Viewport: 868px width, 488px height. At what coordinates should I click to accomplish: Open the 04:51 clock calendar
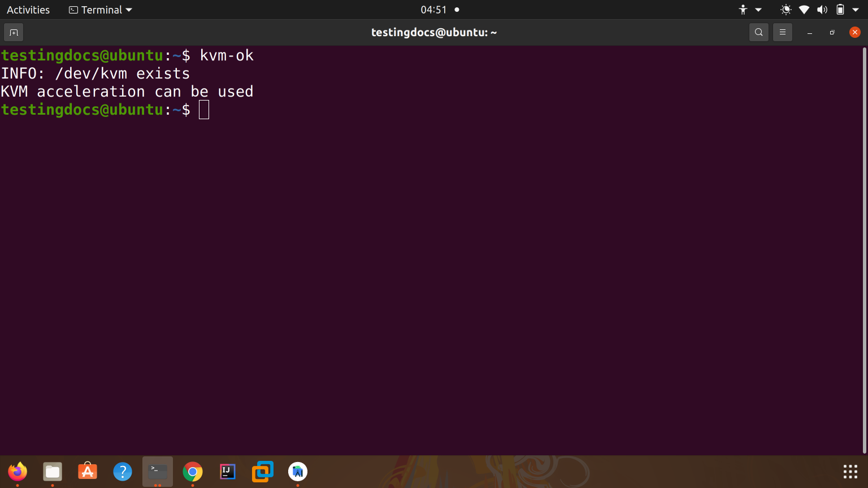point(433,10)
